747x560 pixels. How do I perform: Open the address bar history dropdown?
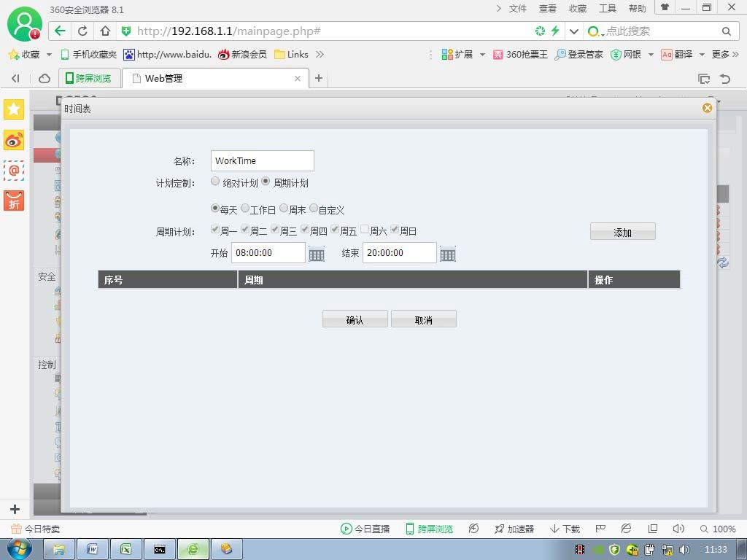point(574,31)
